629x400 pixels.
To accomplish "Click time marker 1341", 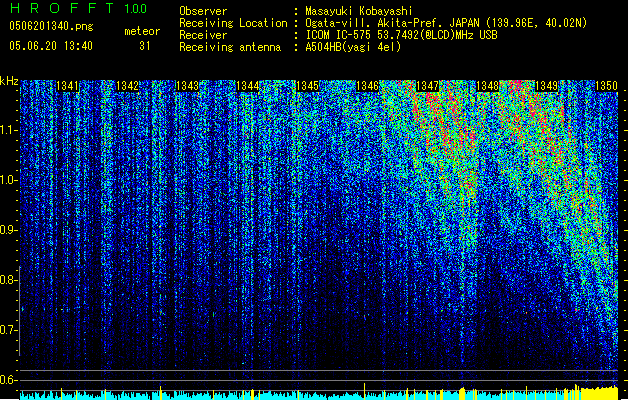I will click(67, 86).
